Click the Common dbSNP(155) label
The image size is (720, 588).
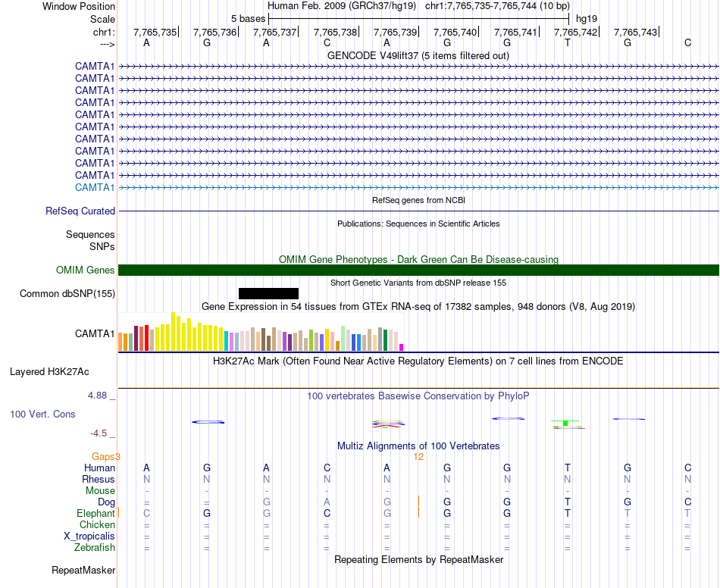pos(67,294)
